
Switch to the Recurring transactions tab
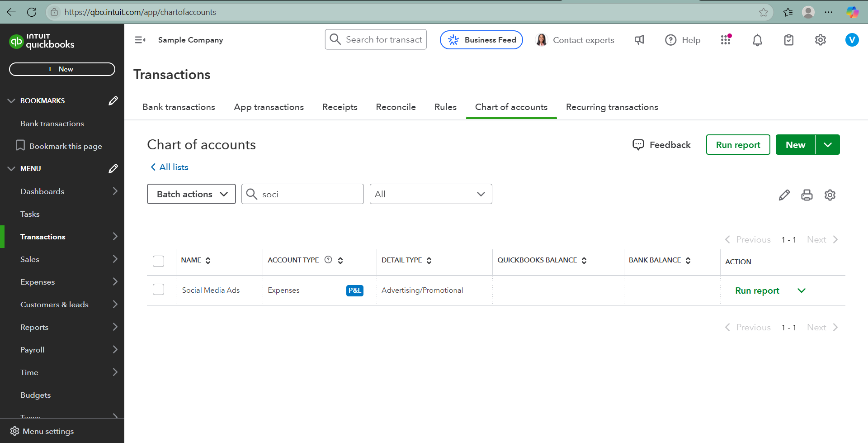(612, 107)
